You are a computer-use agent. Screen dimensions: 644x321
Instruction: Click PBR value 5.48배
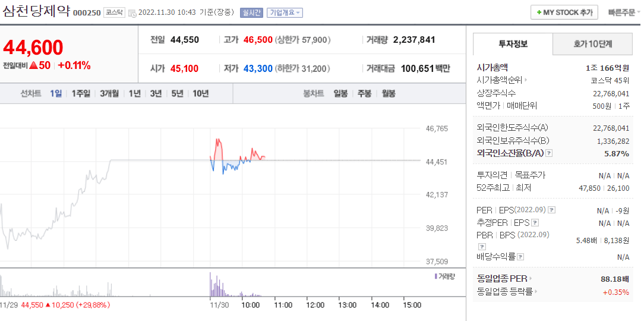(x=586, y=240)
